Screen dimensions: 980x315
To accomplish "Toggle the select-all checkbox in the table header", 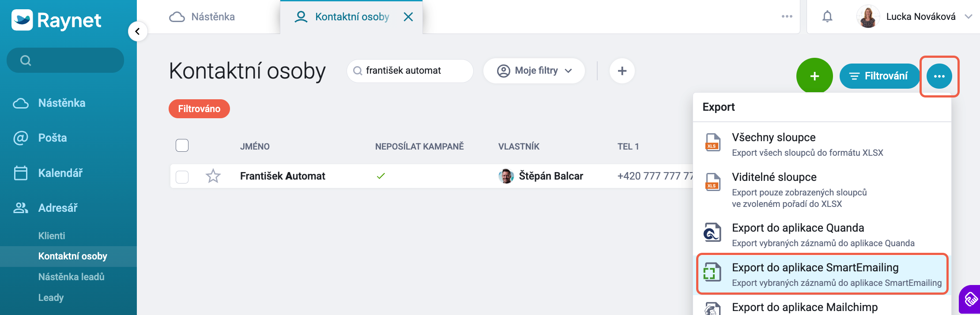I will coord(182,145).
